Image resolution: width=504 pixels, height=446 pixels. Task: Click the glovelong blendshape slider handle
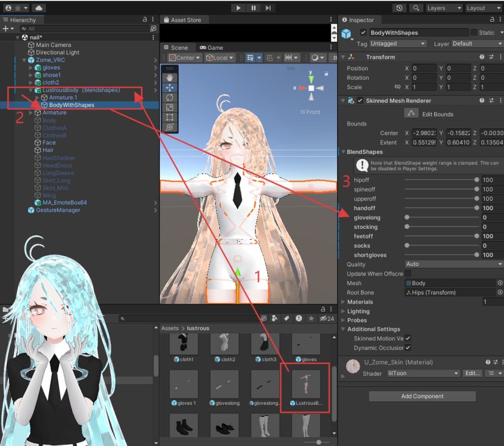tap(407, 218)
